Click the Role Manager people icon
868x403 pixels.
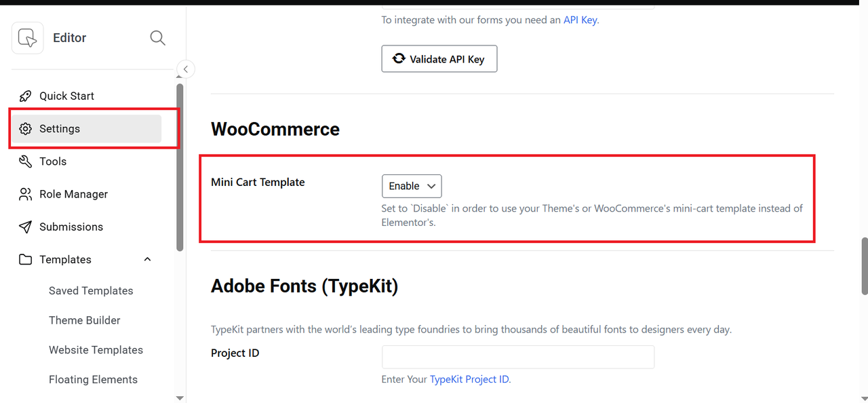click(x=25, y=194)
